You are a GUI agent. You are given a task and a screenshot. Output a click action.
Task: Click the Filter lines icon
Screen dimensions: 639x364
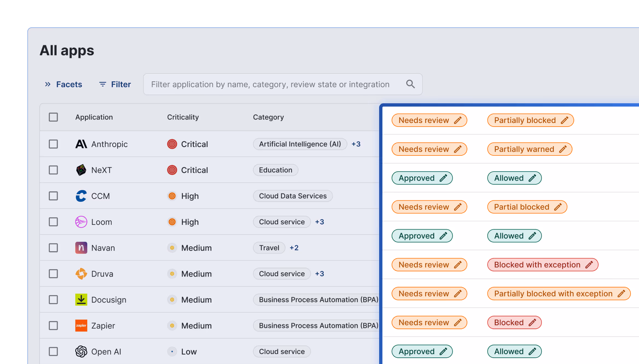[103, 84]
